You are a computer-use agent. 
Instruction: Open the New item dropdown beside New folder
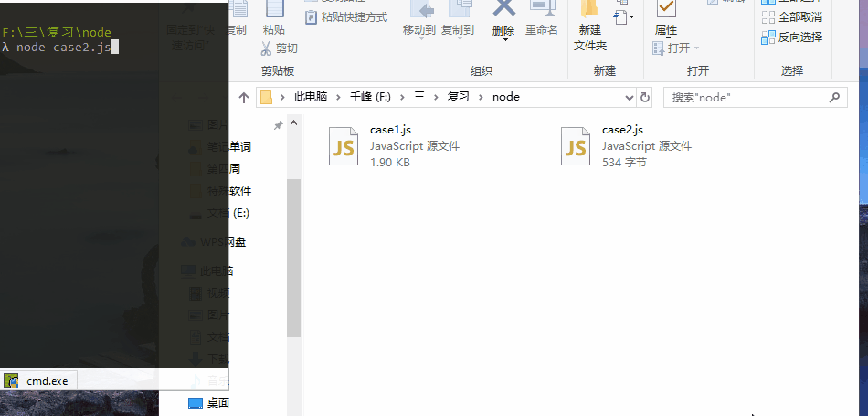coord(624,17)
